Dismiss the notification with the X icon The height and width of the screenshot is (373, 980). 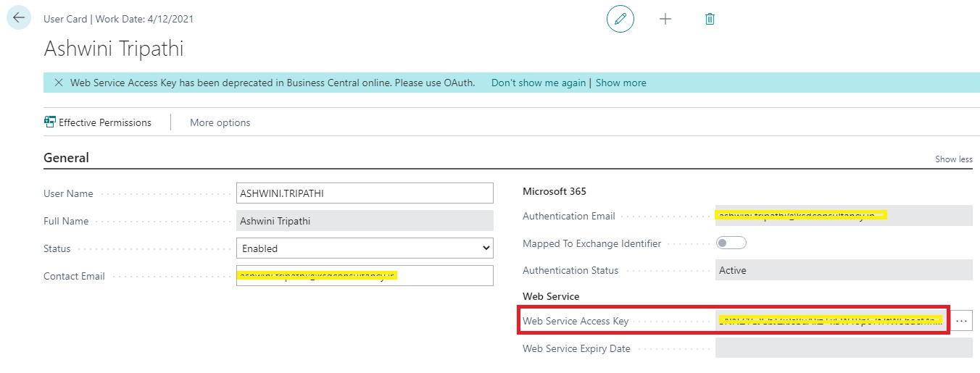pos(59,83)
